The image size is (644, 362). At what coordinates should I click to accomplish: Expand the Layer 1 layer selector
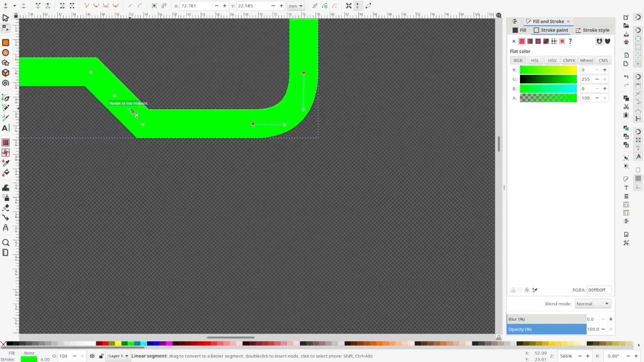[117, 356]
